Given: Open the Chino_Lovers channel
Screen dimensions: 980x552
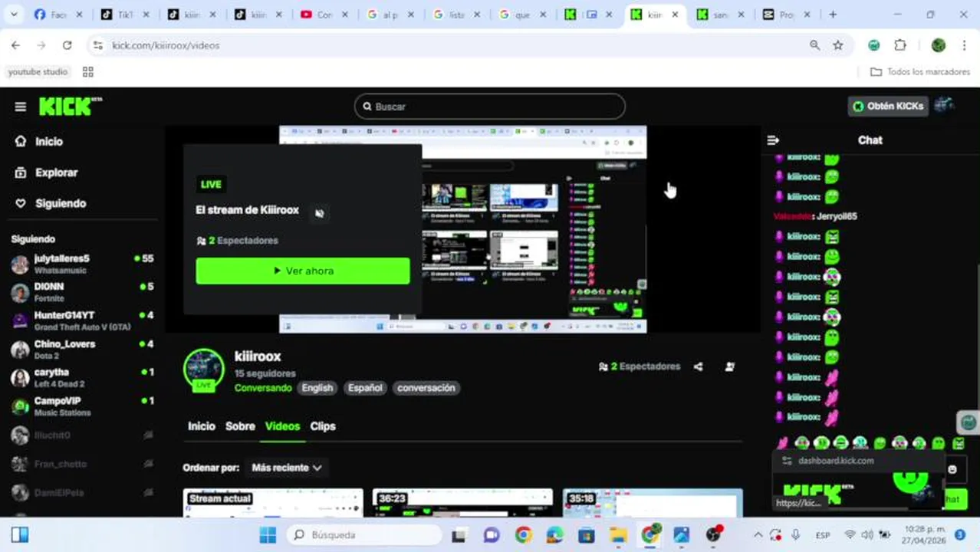Looking at the screenshot, I should (x=82, y=350).
